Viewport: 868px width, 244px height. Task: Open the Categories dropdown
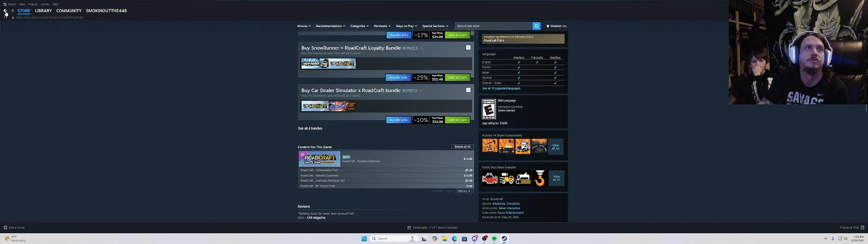tap(359, 26)
